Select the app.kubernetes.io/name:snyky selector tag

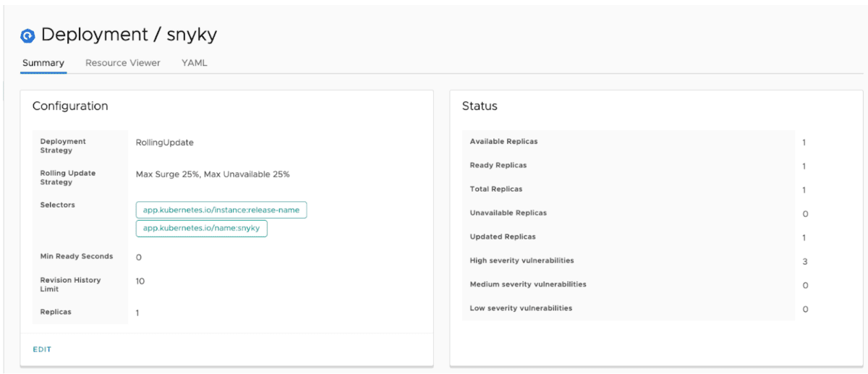click(x=202, y=229)
